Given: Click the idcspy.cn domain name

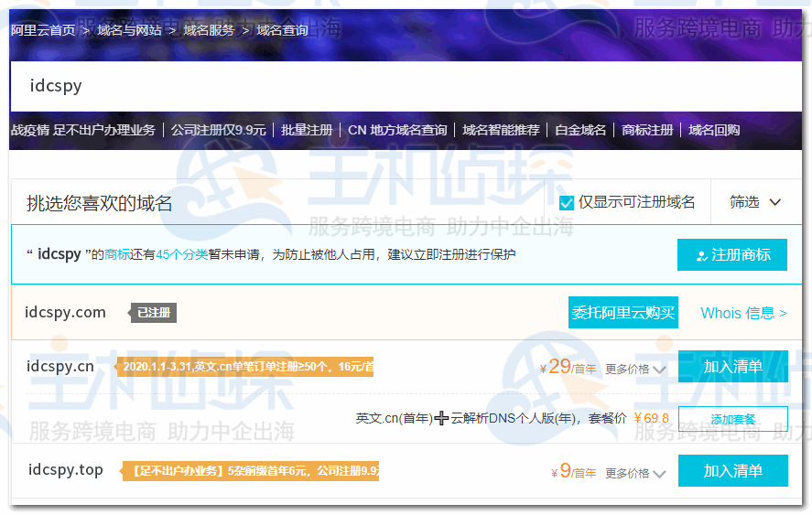Looking at the screenshot, I should [60, 367].
